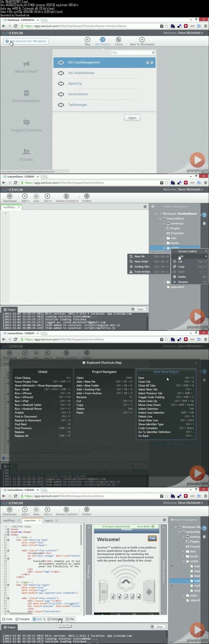Switch to the Code view mode
The height and width of the screenshot is (644, 209).
pyautogui.click(x=7, y=619)
